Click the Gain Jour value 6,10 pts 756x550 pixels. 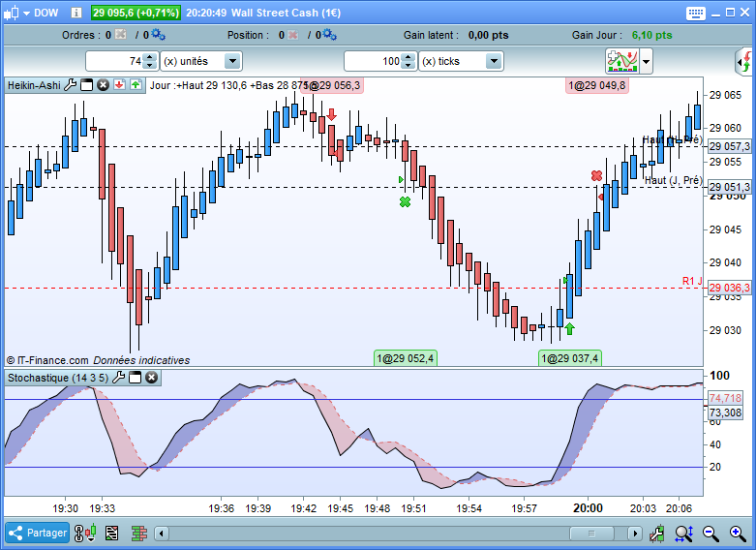651,35
